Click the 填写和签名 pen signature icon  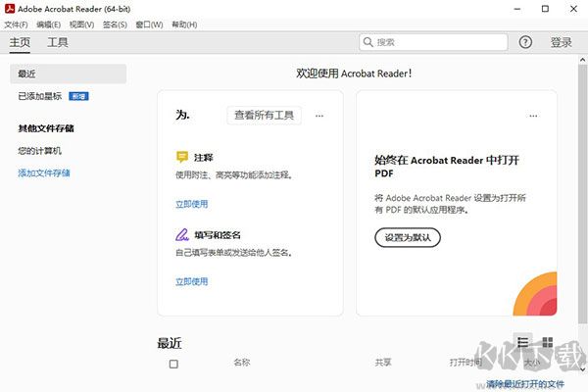[x=182, y=235]
